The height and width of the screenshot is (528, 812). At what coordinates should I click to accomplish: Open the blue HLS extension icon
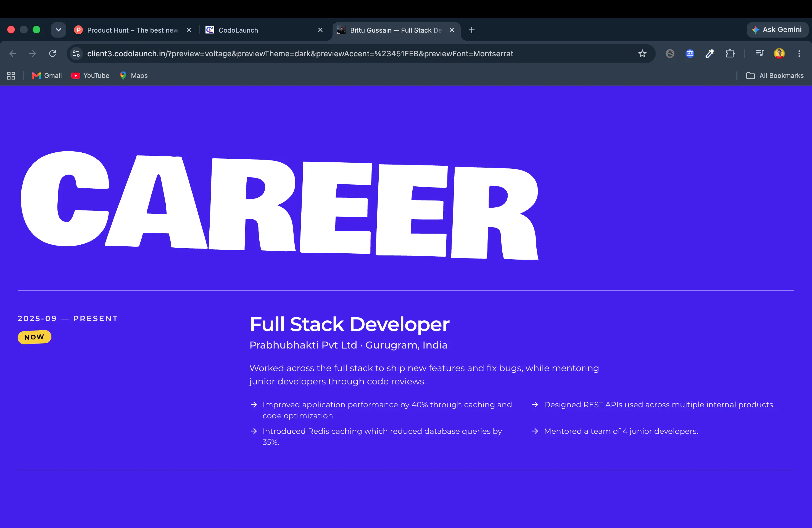click(x=690, y=54)
